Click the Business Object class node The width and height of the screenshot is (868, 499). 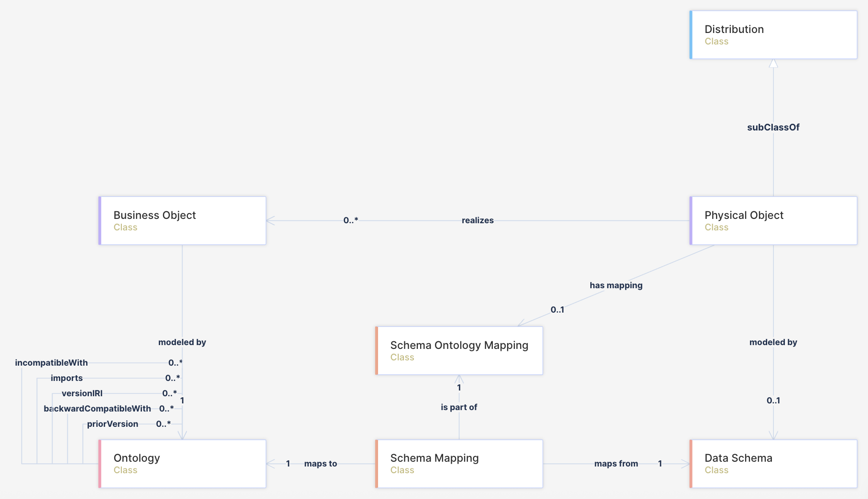point(182,221)
